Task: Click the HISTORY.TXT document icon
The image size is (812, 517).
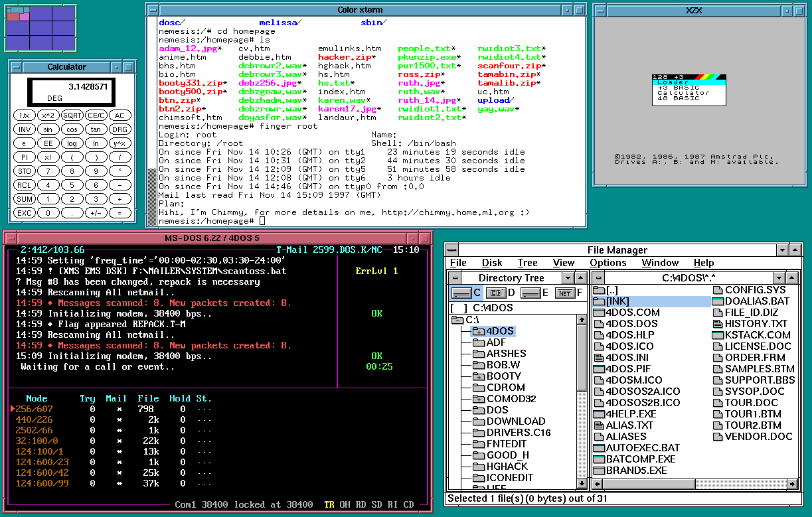Action: [x=718, y=324]
